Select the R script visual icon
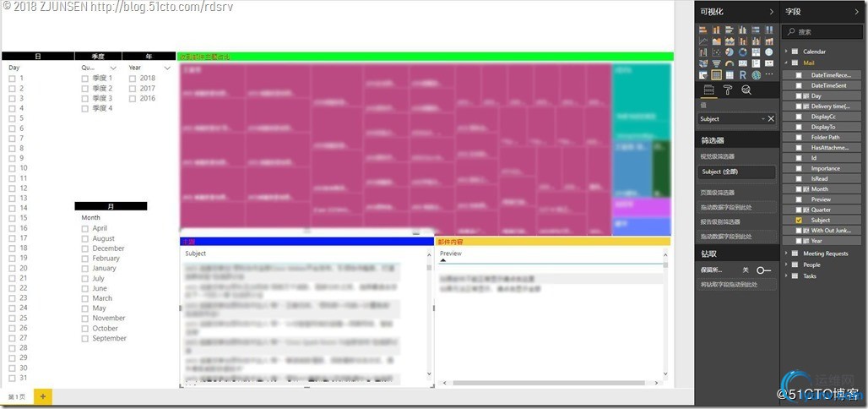Image resolution: width=868 pixels, height=409 pixels. point(743,74)
